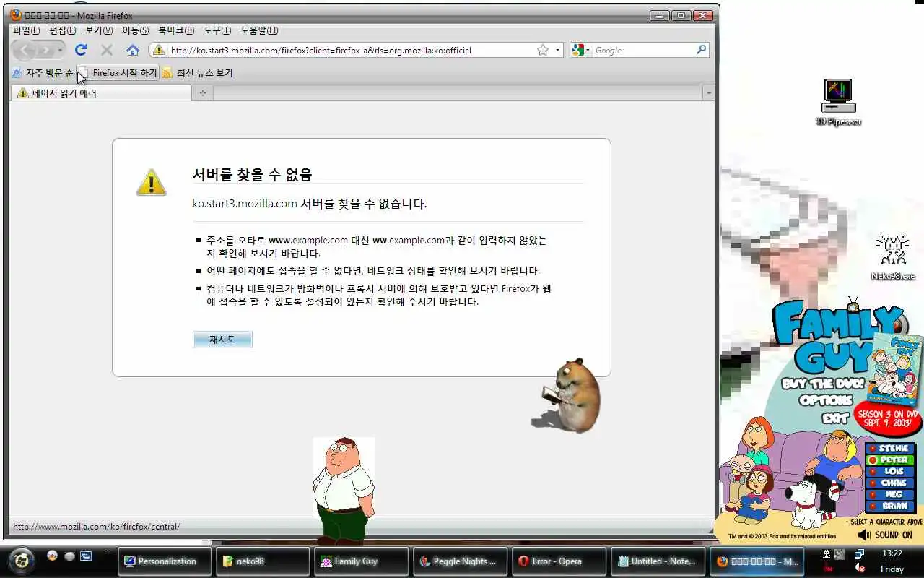Click the yellow warning triangle on error page
Image resolution: width=924 pixels, height=578 pixels.
pyautogui.click(x=151, y=182)
